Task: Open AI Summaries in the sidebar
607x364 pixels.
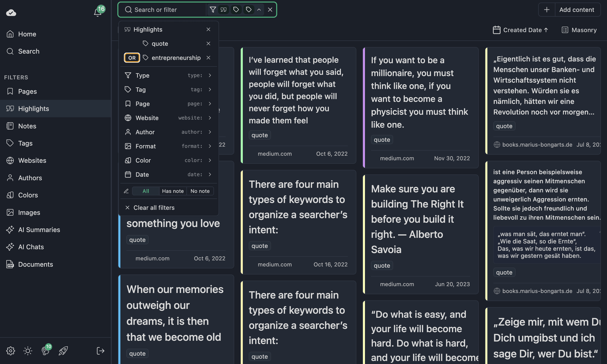Action: click(39, 230)
